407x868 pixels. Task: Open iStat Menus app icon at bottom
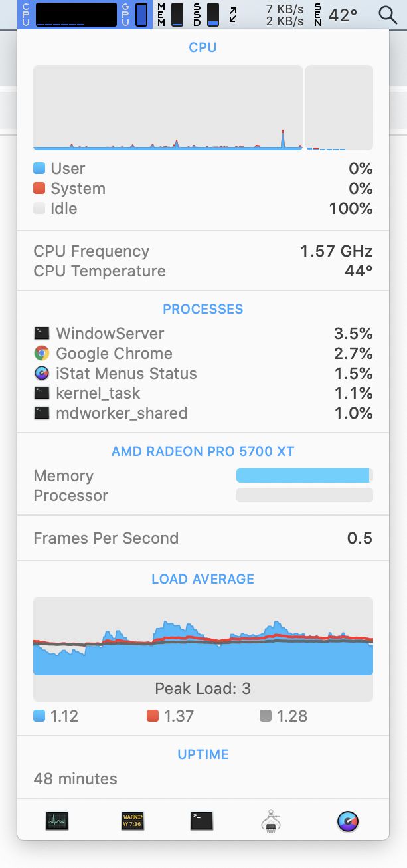(x=348, y=821)
